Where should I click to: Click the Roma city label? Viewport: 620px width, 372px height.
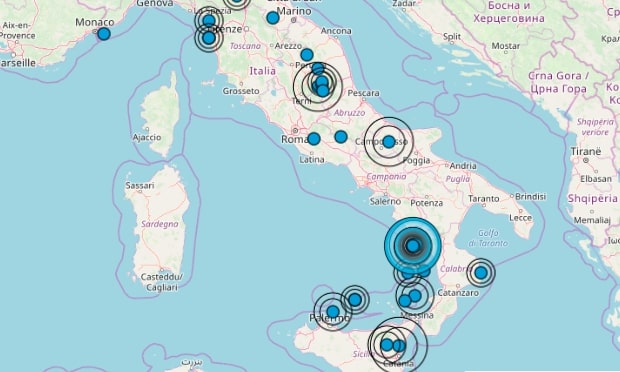294,139
